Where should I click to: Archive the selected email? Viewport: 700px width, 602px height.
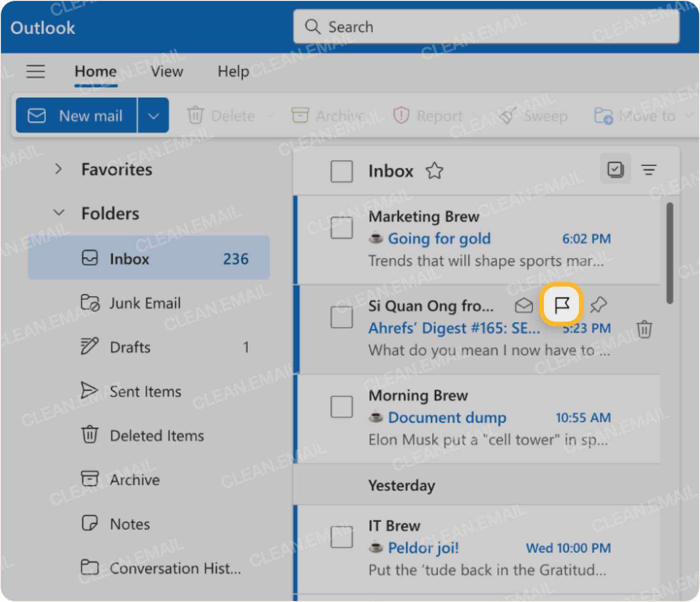click(328, 115)
